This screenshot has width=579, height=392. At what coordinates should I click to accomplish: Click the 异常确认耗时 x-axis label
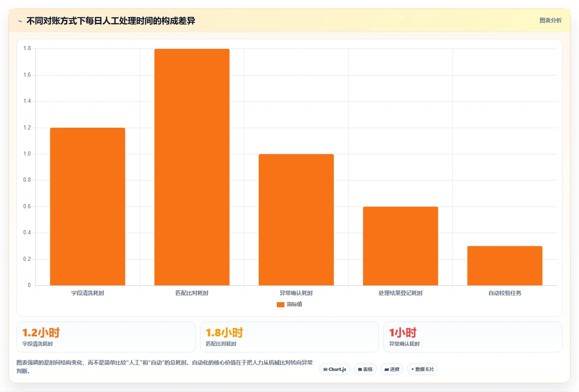(296, 293)
